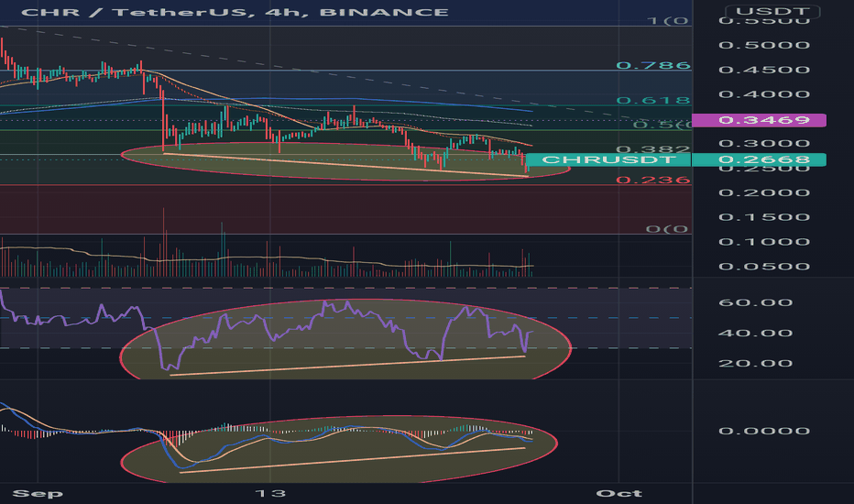This screenshot has width=854, height=504.
Task: Select the rising trendline in MACD pane
Action: [353, 460]
